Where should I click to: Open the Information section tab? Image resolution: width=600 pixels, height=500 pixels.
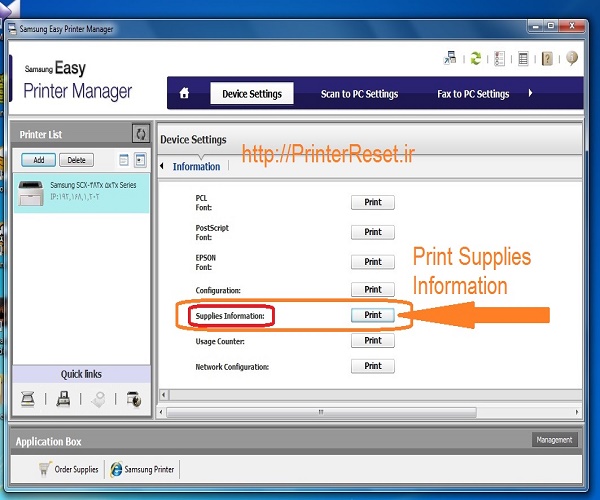pos(196,166)
